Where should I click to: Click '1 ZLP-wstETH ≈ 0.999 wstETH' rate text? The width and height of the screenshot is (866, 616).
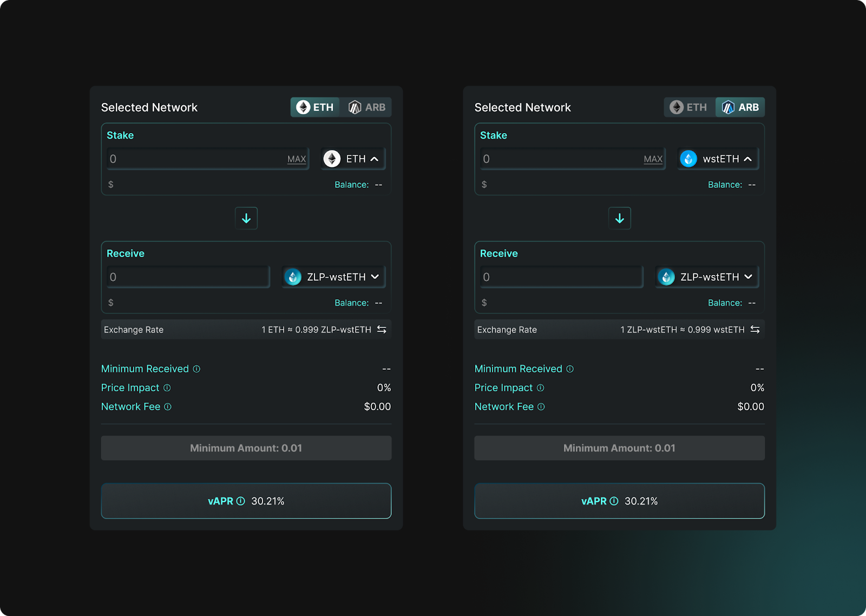click(x=683, y=330)
